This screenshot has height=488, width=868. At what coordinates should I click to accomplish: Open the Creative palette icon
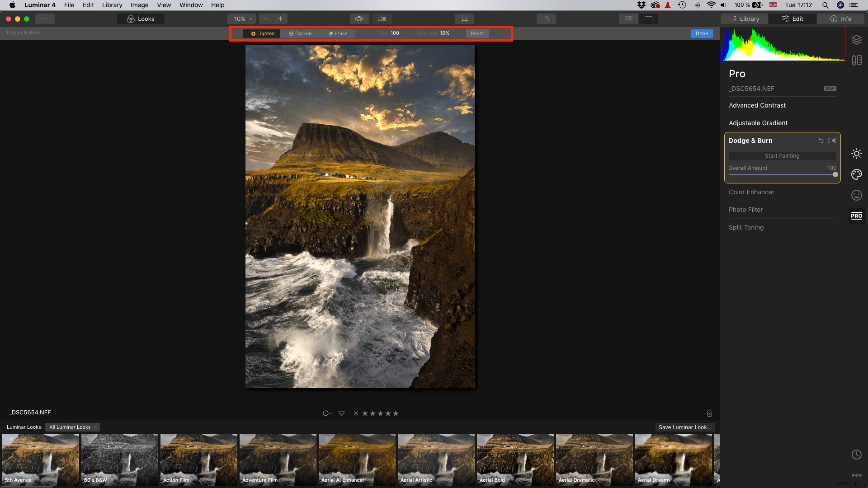tap(857, 174)
